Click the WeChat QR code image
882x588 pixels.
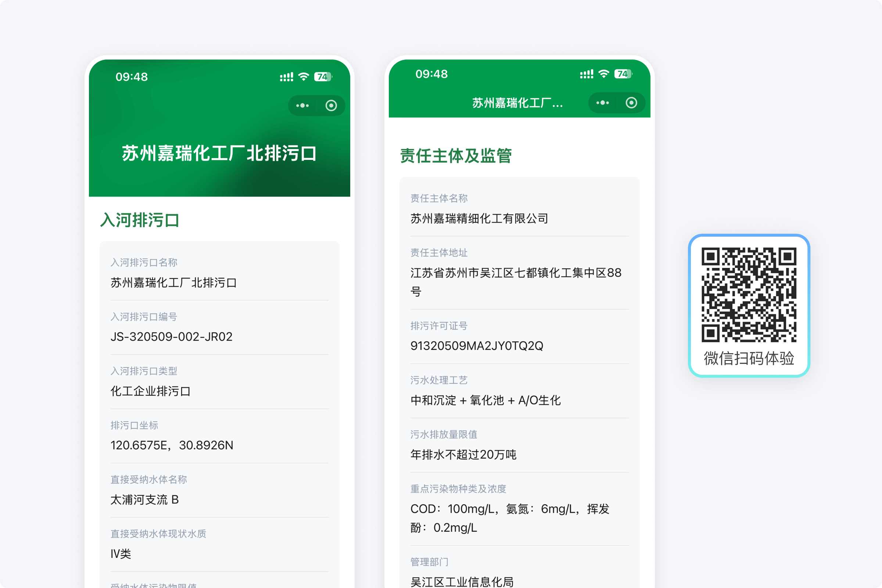pyautogui.click(x=749, y=295)
